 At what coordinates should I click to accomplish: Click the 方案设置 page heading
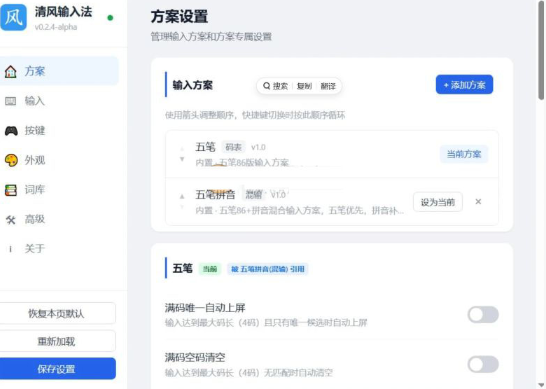pos(179,17)
